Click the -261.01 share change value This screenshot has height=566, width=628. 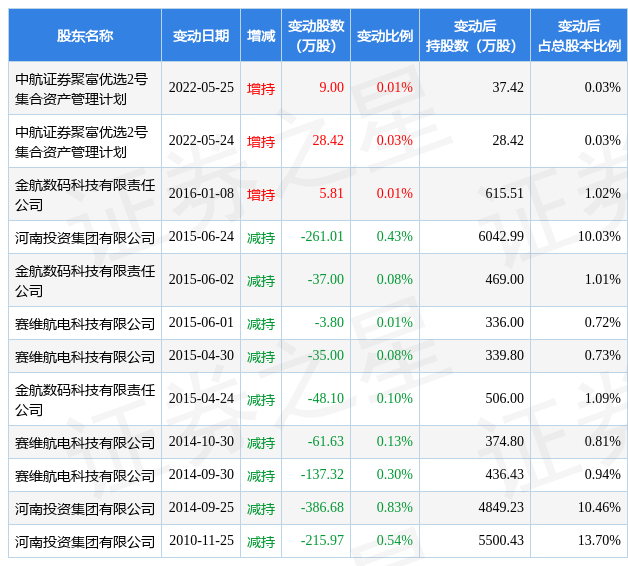(x=322, y=236)
